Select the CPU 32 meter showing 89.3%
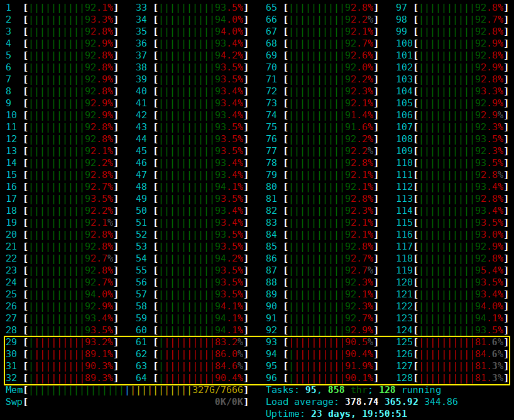Viewport: 514px width, 420px height. (70, 378)
